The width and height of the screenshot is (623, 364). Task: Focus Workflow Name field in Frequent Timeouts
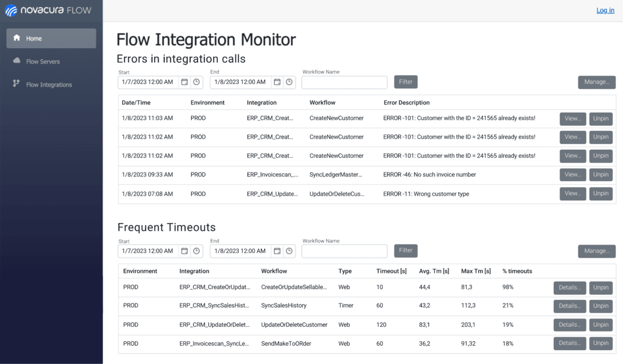click(x=344, y=251)
